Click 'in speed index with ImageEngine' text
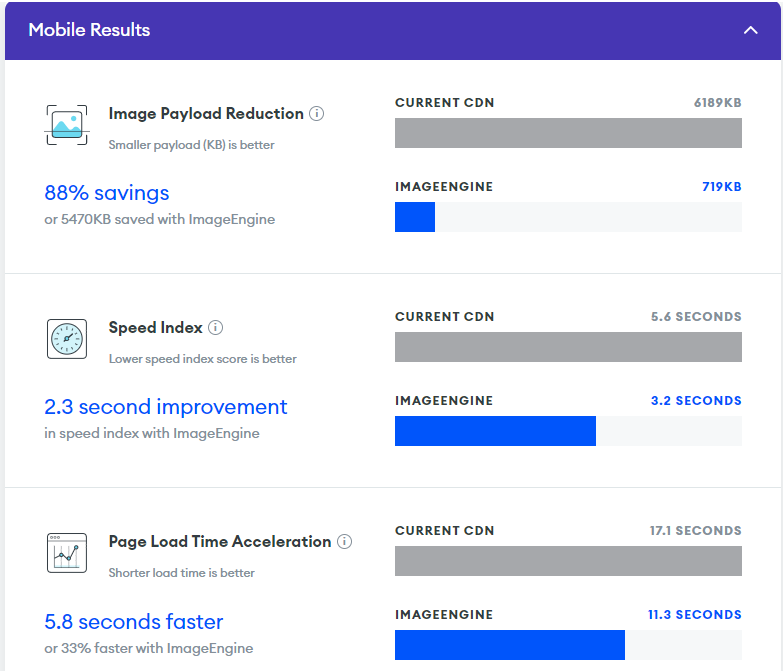This screenshot has height=671, width=783. tap(152, 433)
